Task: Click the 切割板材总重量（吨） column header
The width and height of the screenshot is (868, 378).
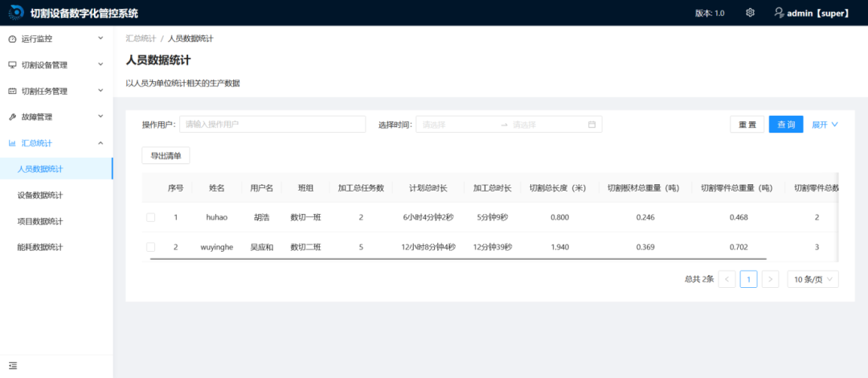Action: (645, 188)
